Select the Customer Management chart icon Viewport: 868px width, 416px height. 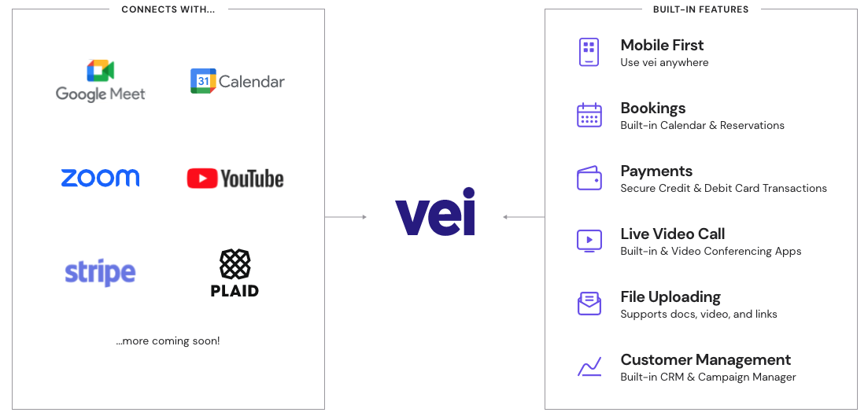(589, 366)
